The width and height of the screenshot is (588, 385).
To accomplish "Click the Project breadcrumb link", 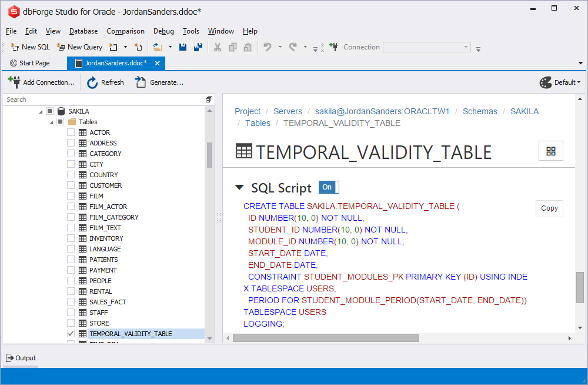I will 248,111.
